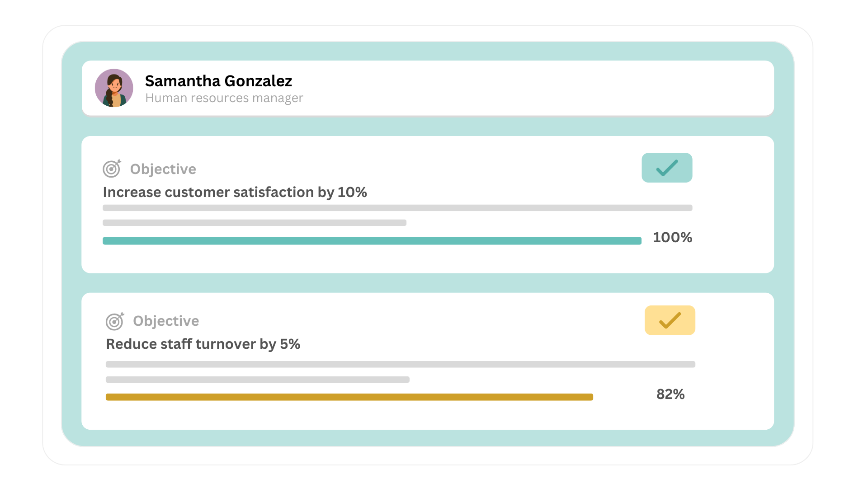Click the target icon beside the second Objective
The height and width of the screenshot is (488, 868).
click(x=115, y=321)
